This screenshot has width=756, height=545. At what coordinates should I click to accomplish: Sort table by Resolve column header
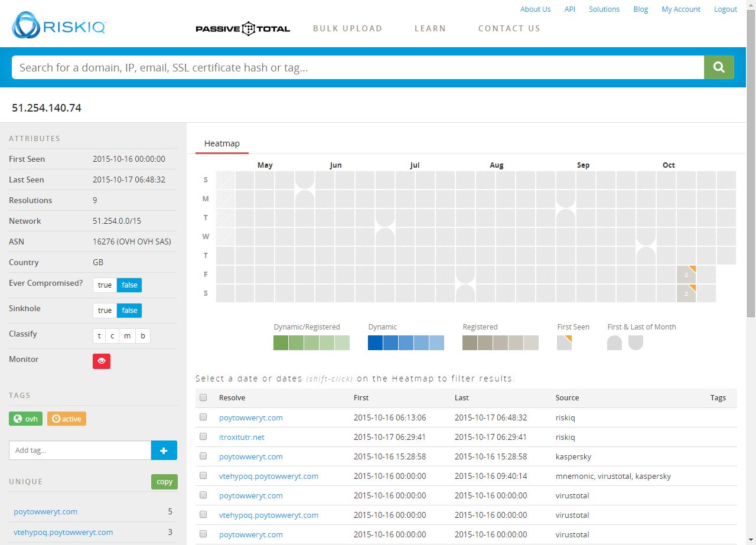pyautogui.click(x=232, y=397)
